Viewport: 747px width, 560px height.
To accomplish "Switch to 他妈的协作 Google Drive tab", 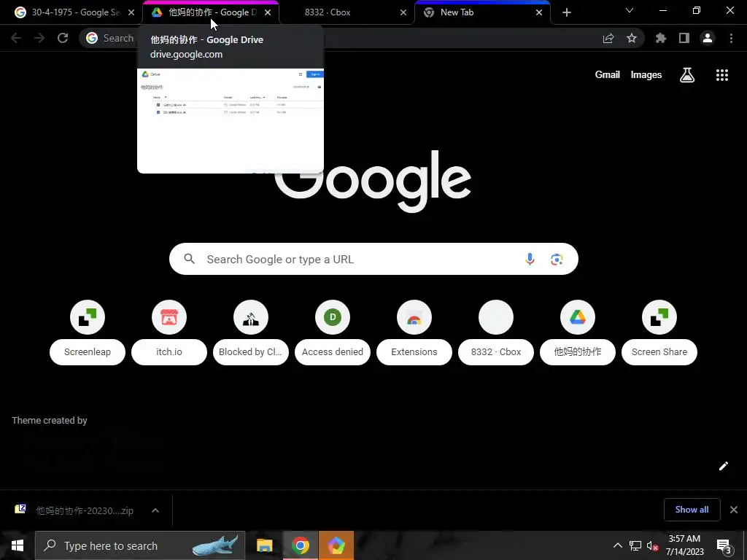I will point(205,12).
